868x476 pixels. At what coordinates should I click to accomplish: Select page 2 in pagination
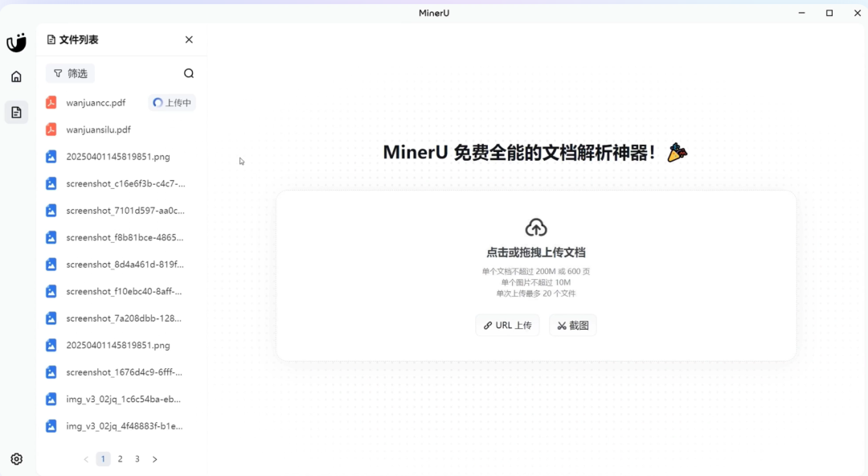(120, 459)
